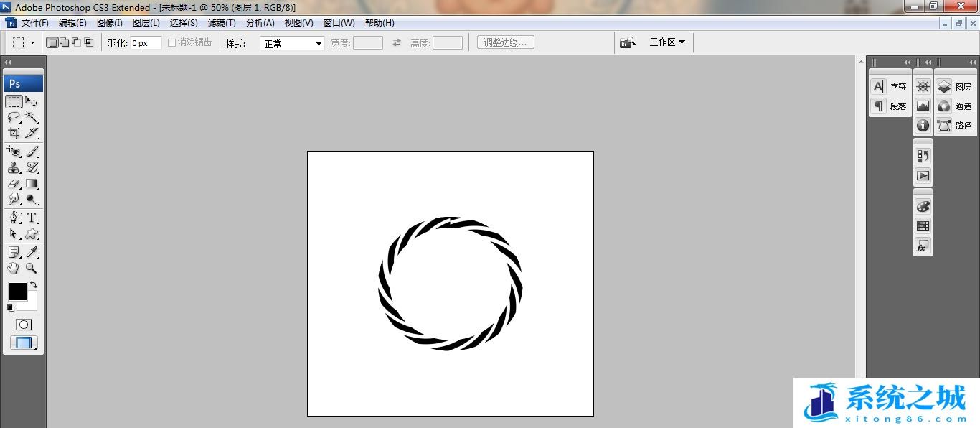Activate the Eraser tool
The width and height of the screenshot is (980, 428).
click(x=14, y=184)
